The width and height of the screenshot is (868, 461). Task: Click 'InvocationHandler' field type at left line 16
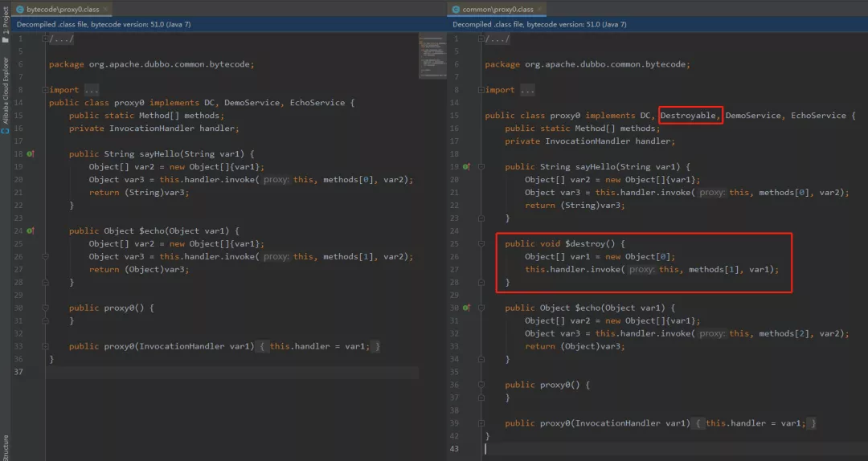(152, 128)
